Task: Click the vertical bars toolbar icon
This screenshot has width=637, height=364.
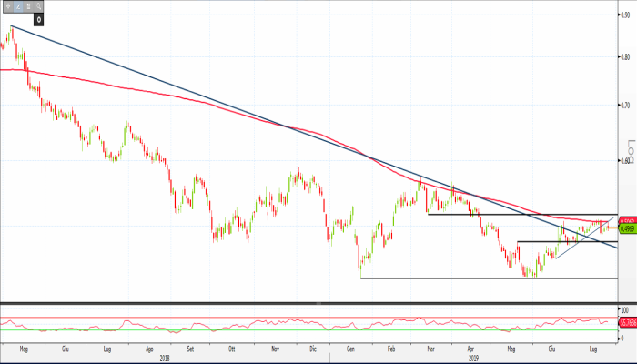Action: (x=28, y=6)
